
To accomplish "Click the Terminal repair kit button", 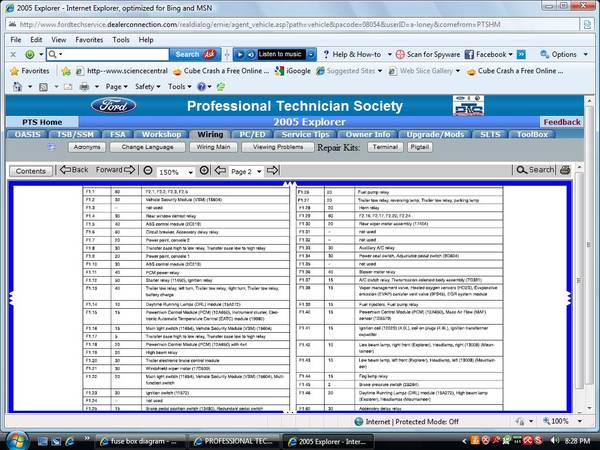I will click(x=385, y=147).
